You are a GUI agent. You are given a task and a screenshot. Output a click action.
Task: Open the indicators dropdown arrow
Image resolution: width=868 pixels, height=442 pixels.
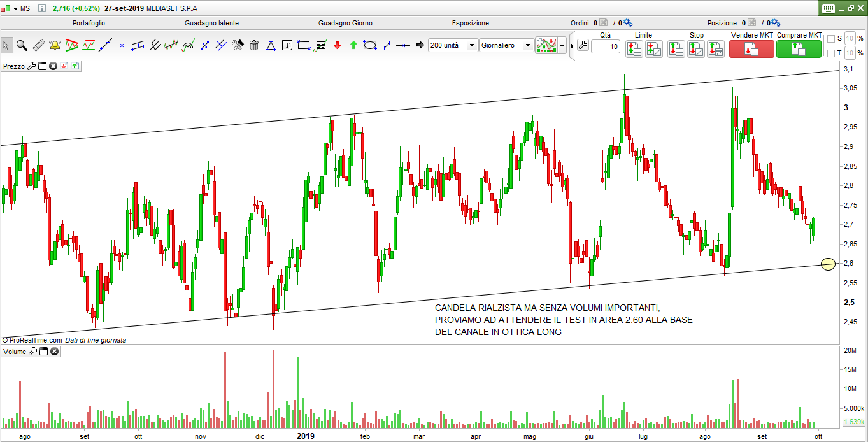tap(562, 46)
